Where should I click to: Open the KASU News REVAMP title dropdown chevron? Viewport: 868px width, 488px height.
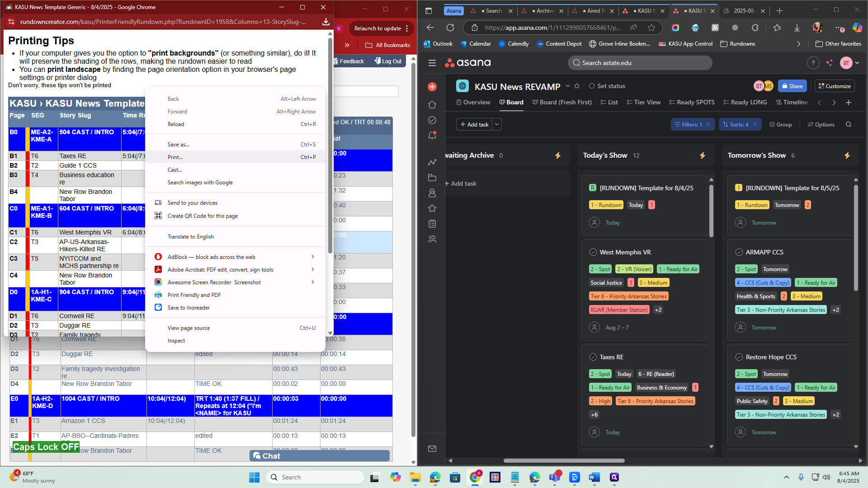[568, 86]
